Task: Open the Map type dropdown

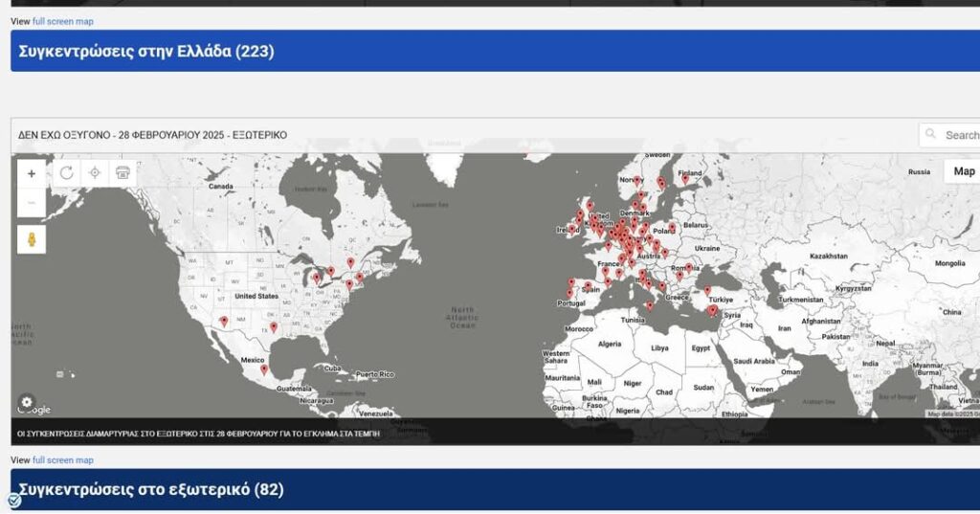Action: point(963,171)
